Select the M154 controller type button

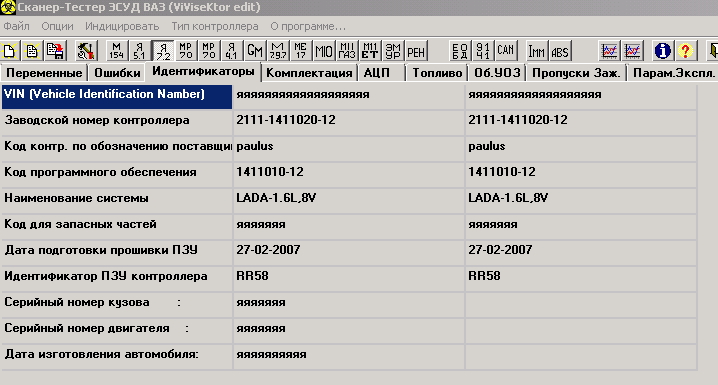click(117, 51)
